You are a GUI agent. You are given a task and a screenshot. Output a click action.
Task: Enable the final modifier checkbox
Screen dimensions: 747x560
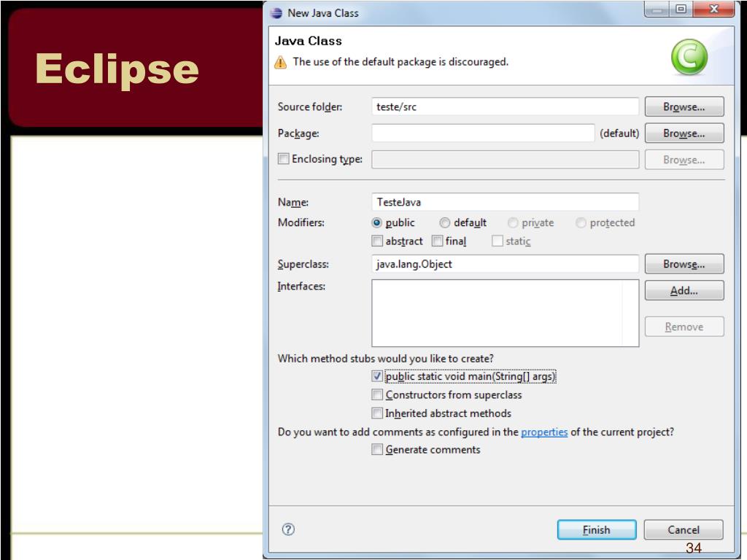click(x=438, y=241)
